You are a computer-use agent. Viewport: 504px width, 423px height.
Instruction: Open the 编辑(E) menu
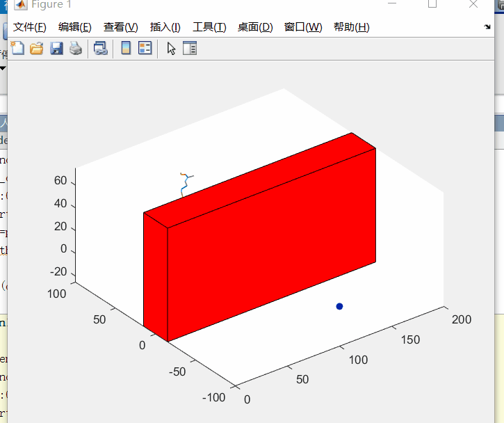(75, 27)
